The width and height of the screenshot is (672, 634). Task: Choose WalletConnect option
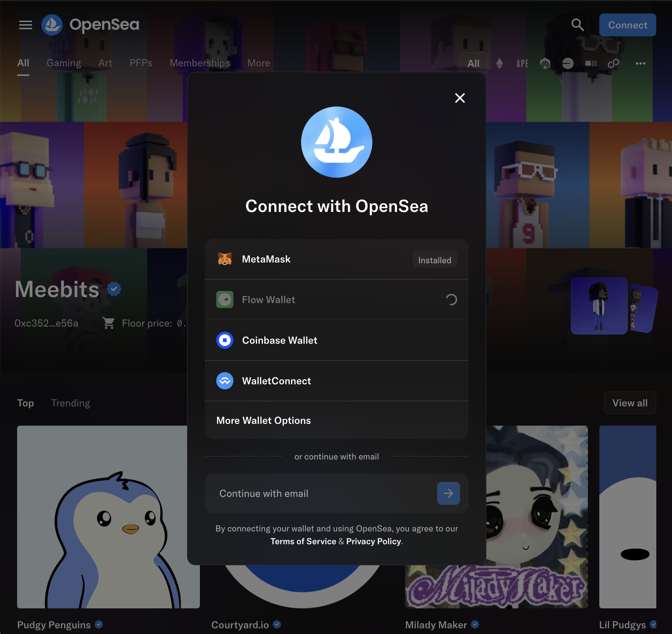coord(337,381)
